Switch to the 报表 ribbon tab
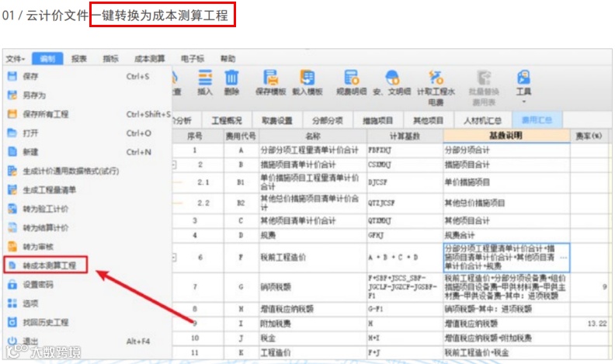 (79, 59)
